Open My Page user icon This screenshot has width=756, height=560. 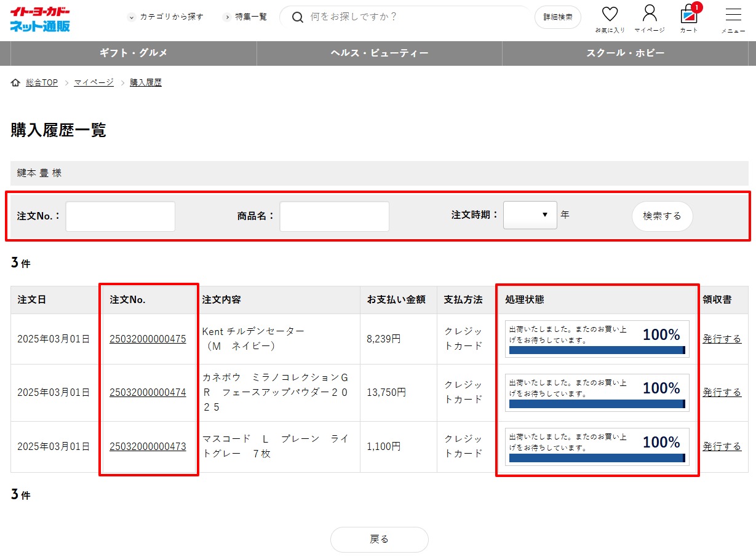[650, 14]
